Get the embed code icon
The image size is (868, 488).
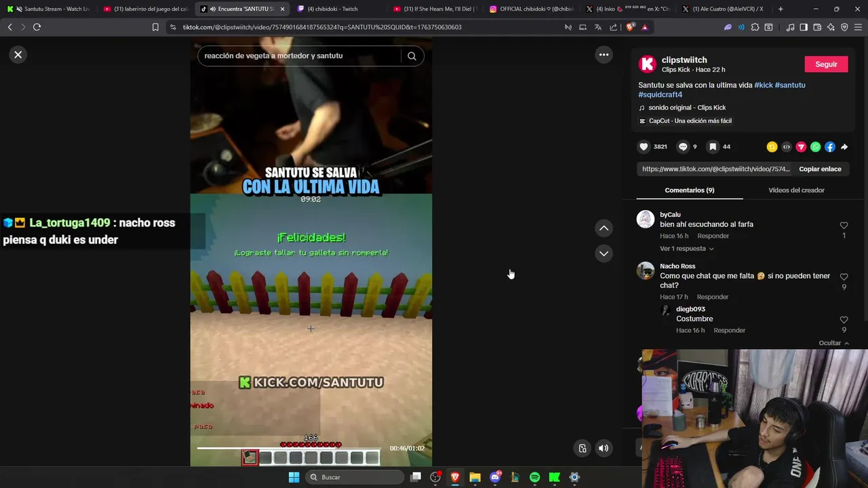787,147
